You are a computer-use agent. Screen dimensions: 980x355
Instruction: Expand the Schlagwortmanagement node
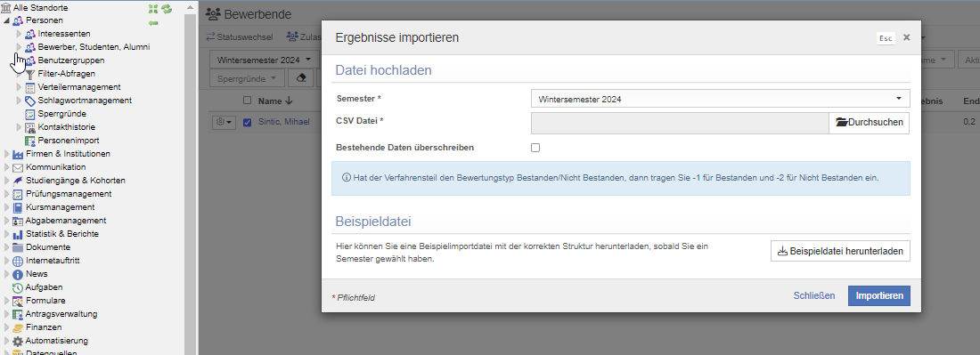(19, 101)
